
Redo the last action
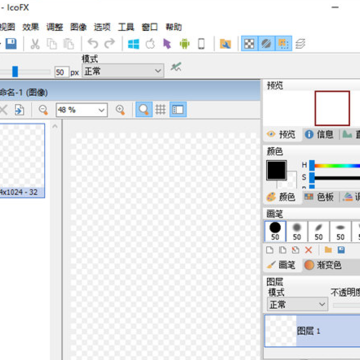point(109,43)
